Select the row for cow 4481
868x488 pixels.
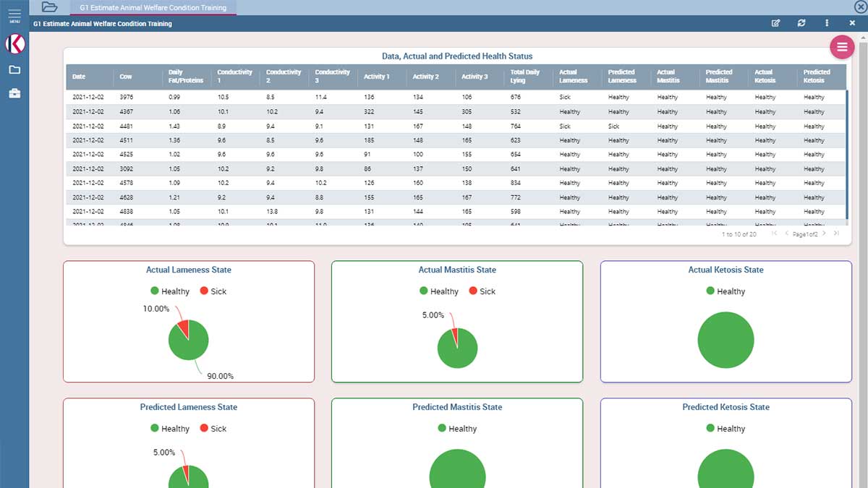click(x=456, y=126)
